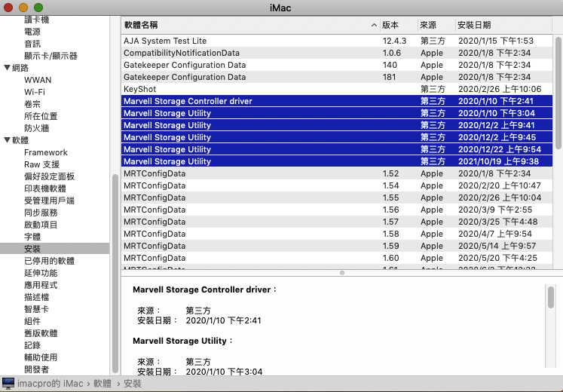The height and width of the screenshot is (392, 563).
Task: Select Marvell Storage Utility installed 2020/1/10
Action: [337, 113]
